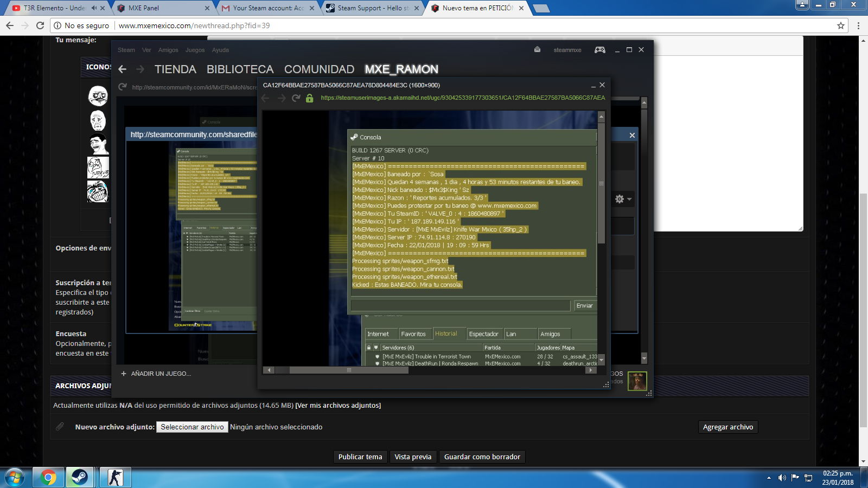This screenshot has width=868, height=488.
Task: Open Windows Start button
Action: pyautogui.click(x=14, y=478)
